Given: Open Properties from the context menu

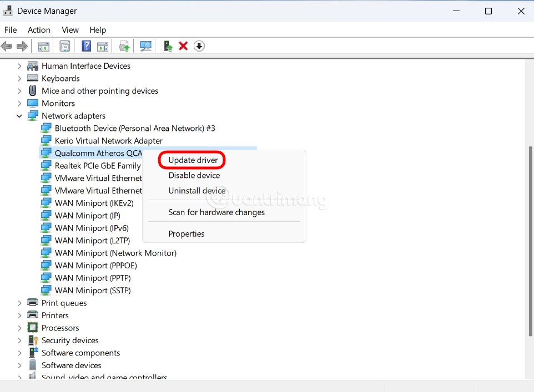Looking at the screenshot, I should click(186, 233).
